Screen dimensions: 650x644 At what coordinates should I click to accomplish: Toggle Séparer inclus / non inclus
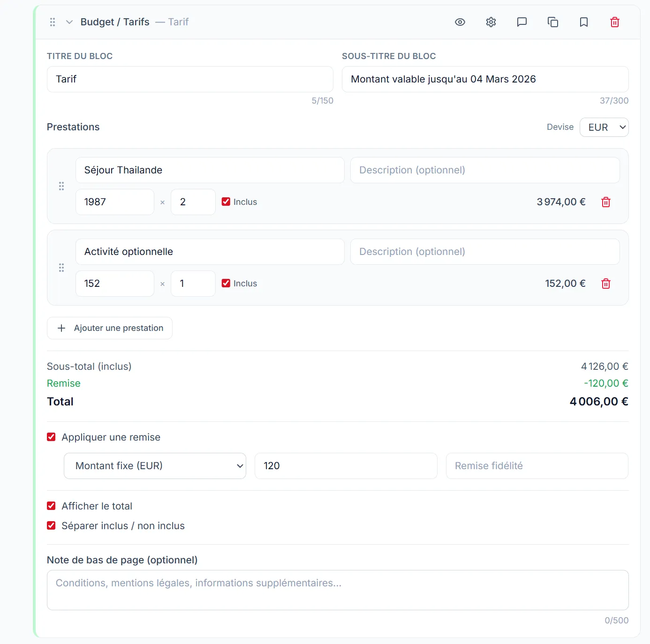[52, 526]
